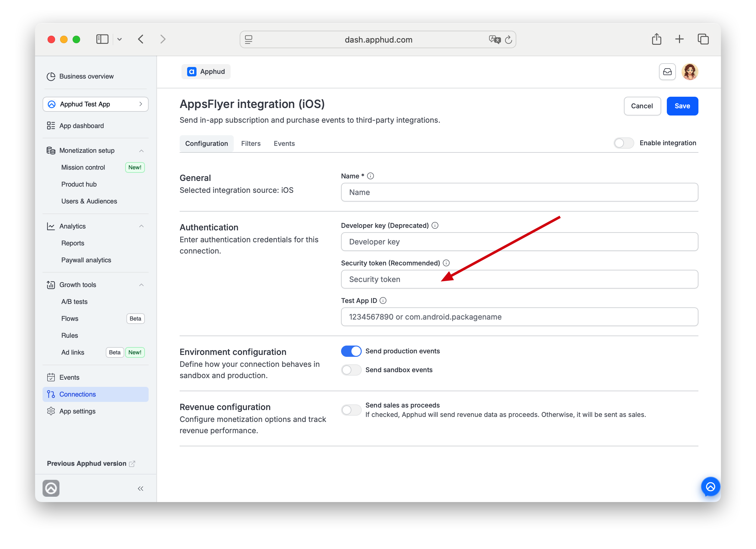Click info icon next to Test App ID
Image resolution: width=756 pixels, height=549 pixels.
[383, 301]
